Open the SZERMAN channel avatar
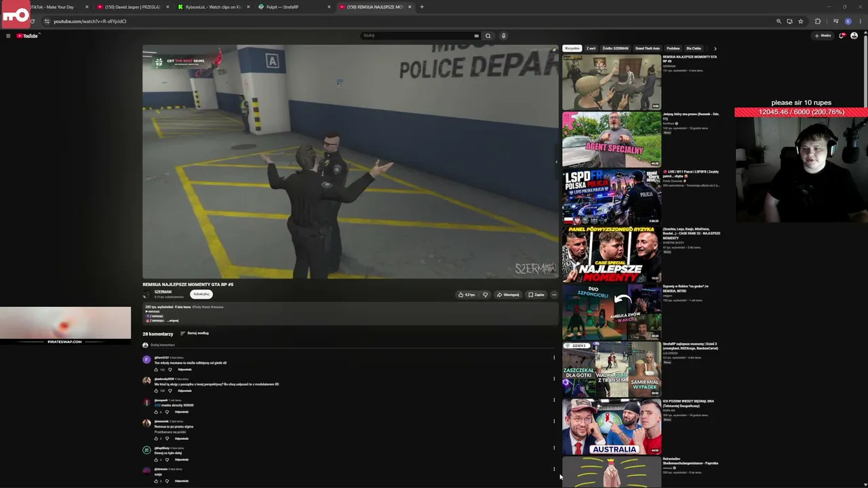The width and height of the screenshot is (868, 488). pos(146,294)
